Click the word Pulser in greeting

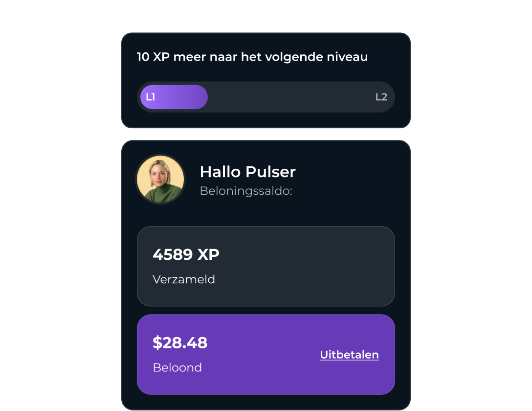pos(270,172)
